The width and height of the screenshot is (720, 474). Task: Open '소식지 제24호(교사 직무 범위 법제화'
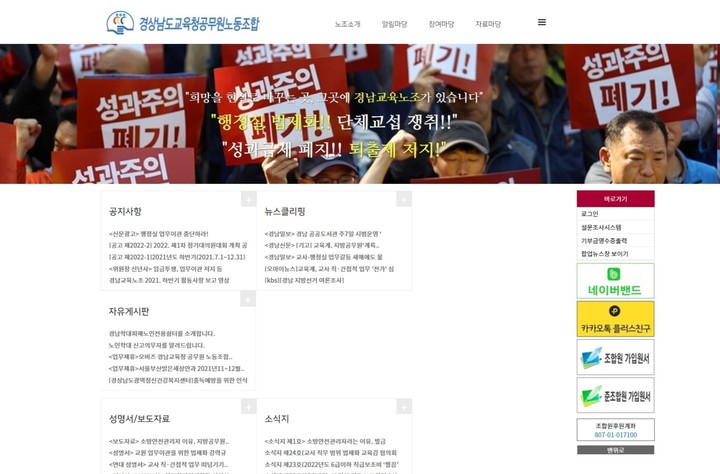click(331, 453)
